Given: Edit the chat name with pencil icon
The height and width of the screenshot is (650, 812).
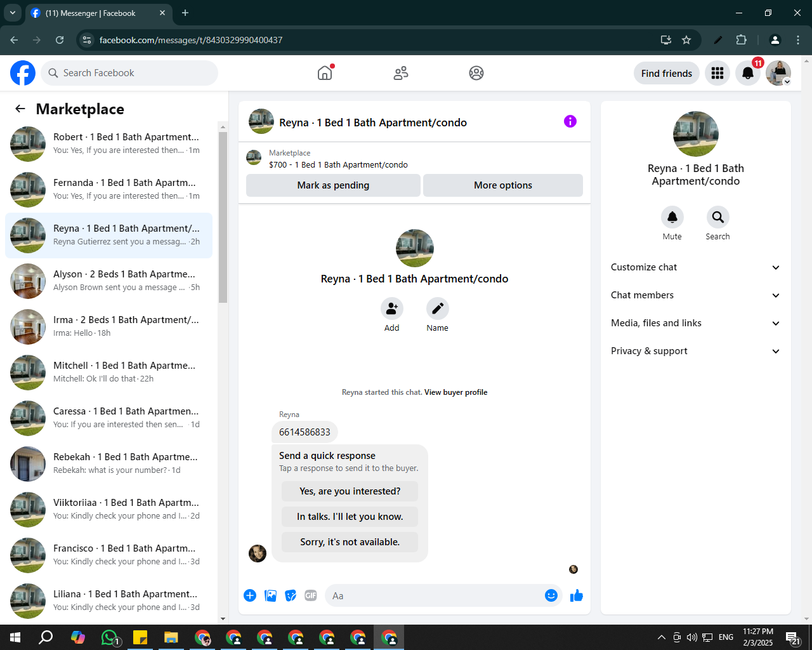Looking at the screenshot, I should coord(438,308).
